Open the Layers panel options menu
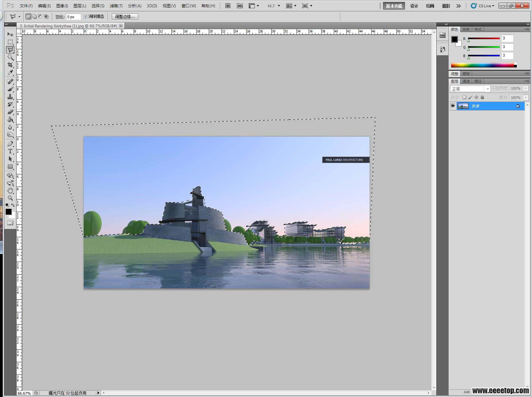The height and width of the screenshot is (397, 532). pos(527,81)
